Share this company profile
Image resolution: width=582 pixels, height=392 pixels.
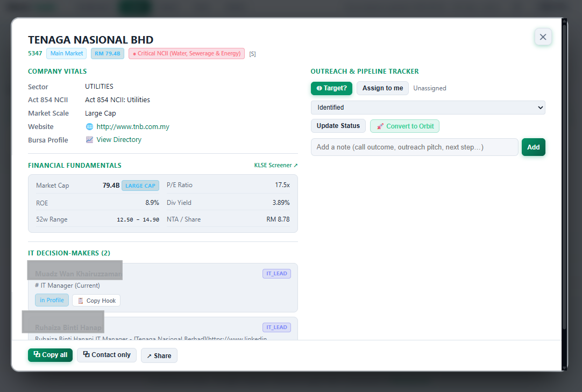[159, 355]
